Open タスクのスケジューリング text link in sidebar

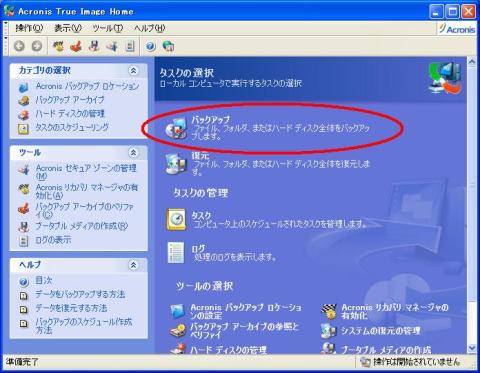coord(72,128)
